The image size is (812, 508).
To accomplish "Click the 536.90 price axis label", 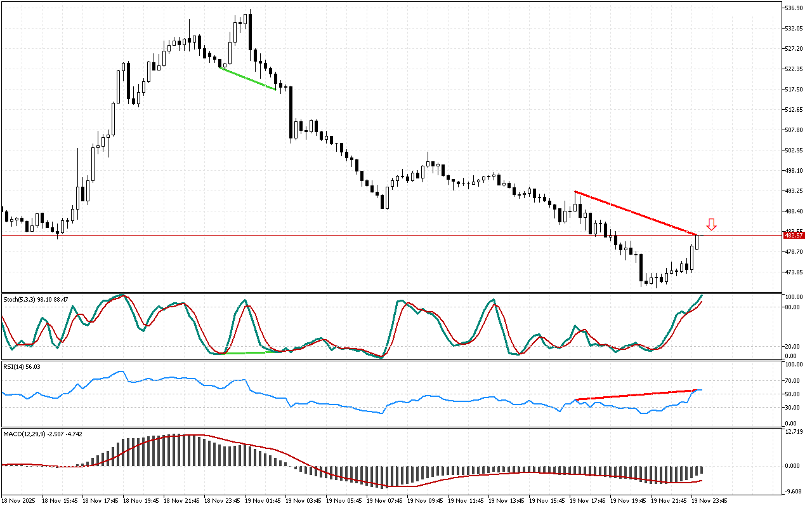I will 794,8.
